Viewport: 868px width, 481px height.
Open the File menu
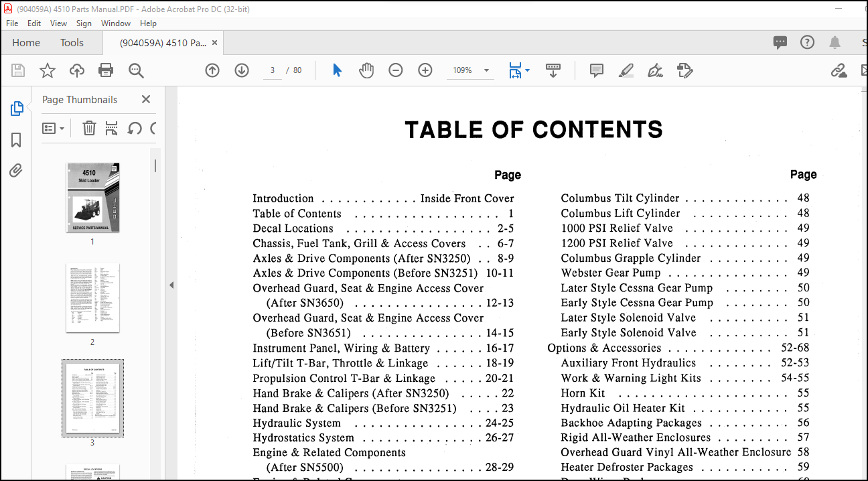click(12, 23)
